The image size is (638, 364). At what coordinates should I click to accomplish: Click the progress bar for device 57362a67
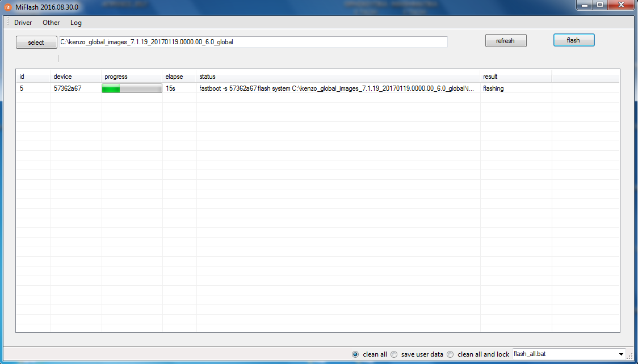point(132,88)
